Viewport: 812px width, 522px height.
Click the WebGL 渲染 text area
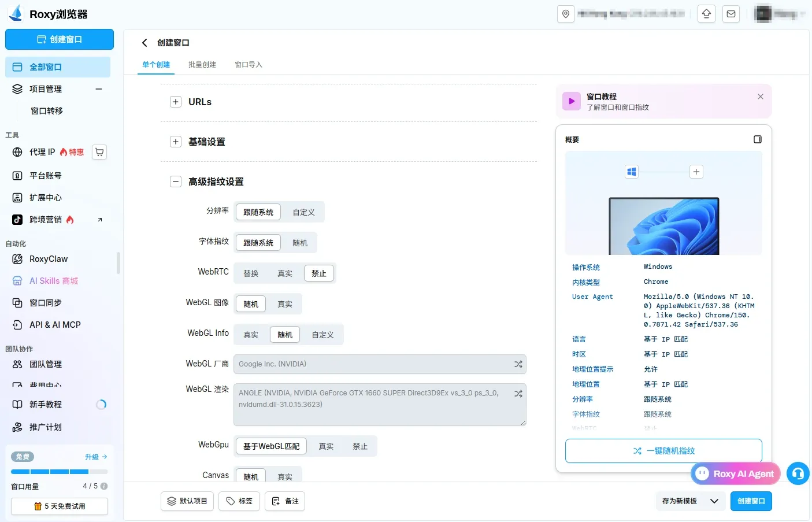click(x=380, y=405)
